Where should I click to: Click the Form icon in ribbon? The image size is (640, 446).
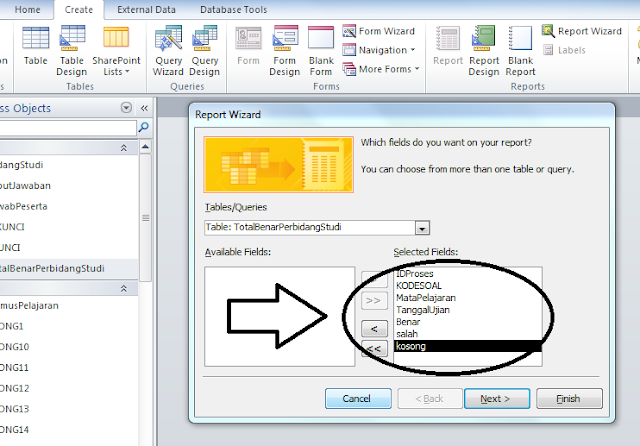tap(248, 45)
